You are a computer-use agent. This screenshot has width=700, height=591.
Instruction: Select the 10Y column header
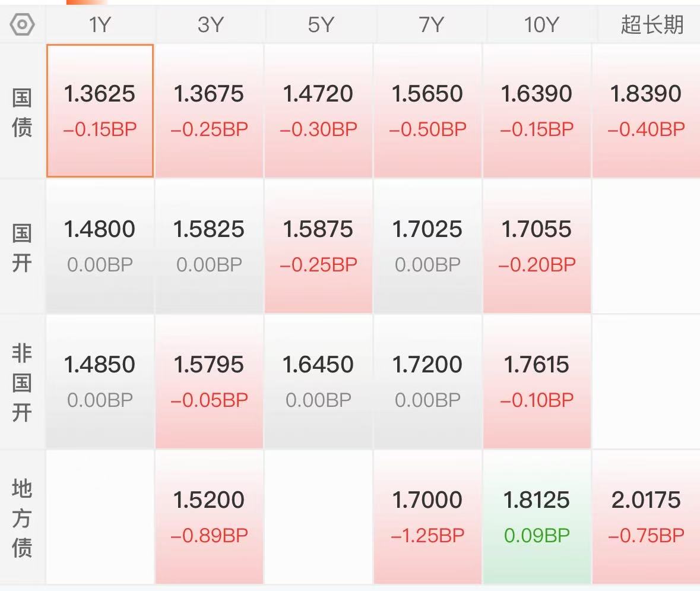tap(541, 24)
